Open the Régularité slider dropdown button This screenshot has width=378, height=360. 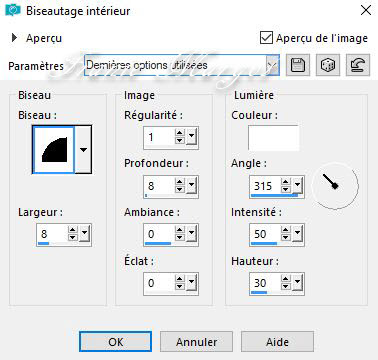(191, 137)
